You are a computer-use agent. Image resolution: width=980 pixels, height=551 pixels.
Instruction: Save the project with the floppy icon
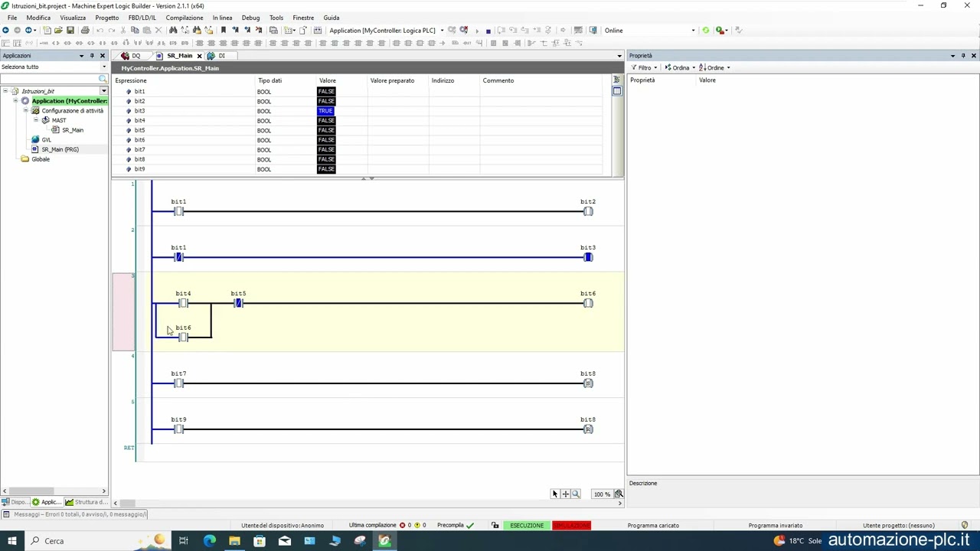70,31
